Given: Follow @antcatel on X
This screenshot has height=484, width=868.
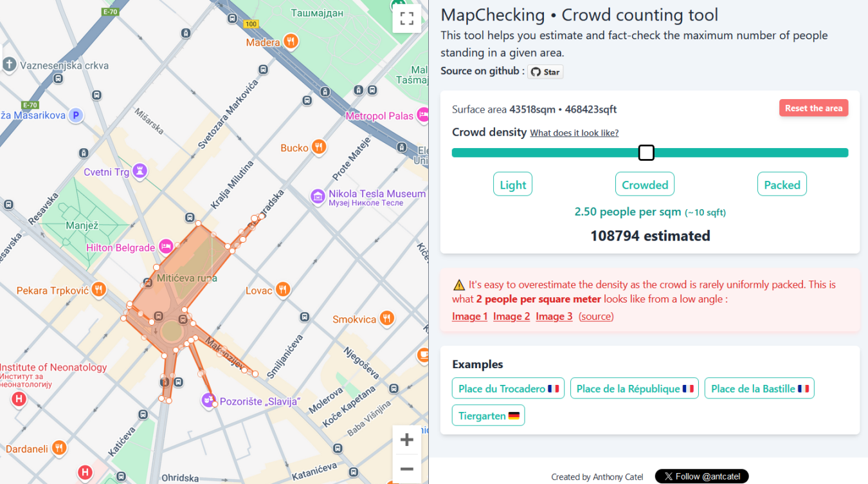Looking at the screenshot, I should (x=701, y=476).
